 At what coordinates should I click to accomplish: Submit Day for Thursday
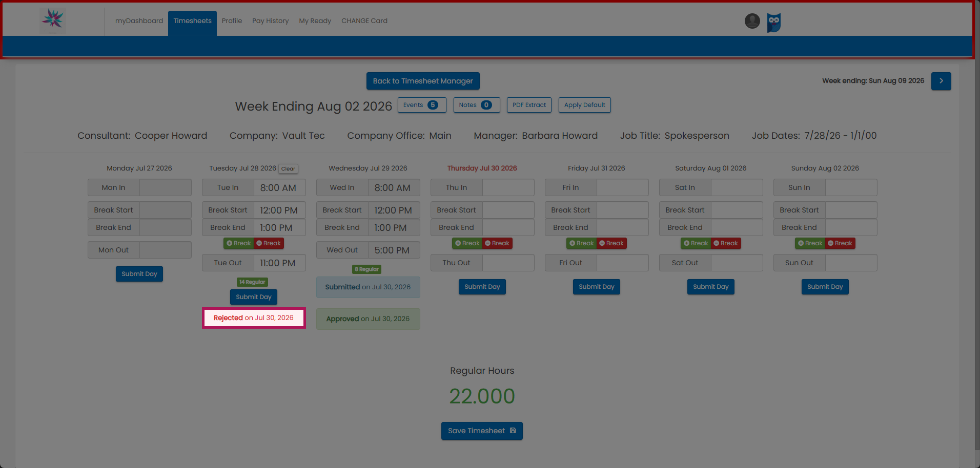pyautogui.click(x=482, y=287)
